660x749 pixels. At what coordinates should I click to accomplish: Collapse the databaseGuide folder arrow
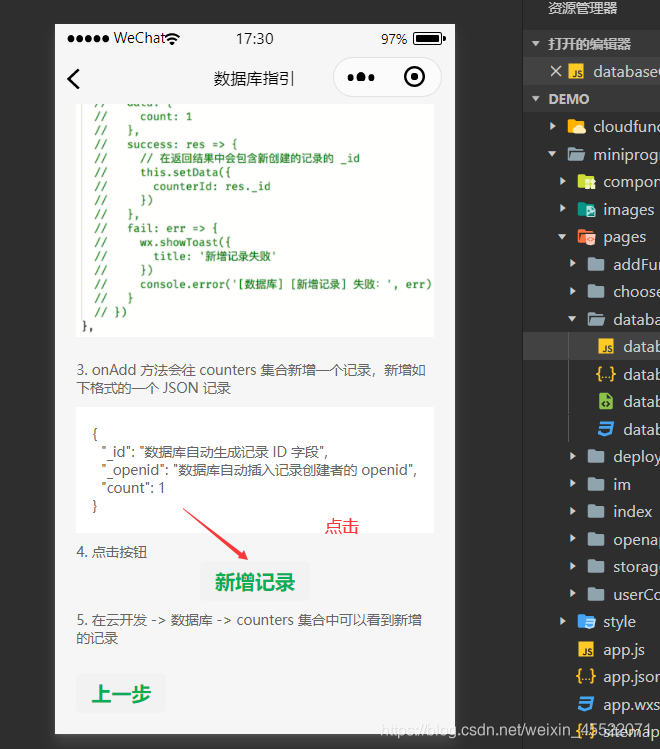pos(573,319)
